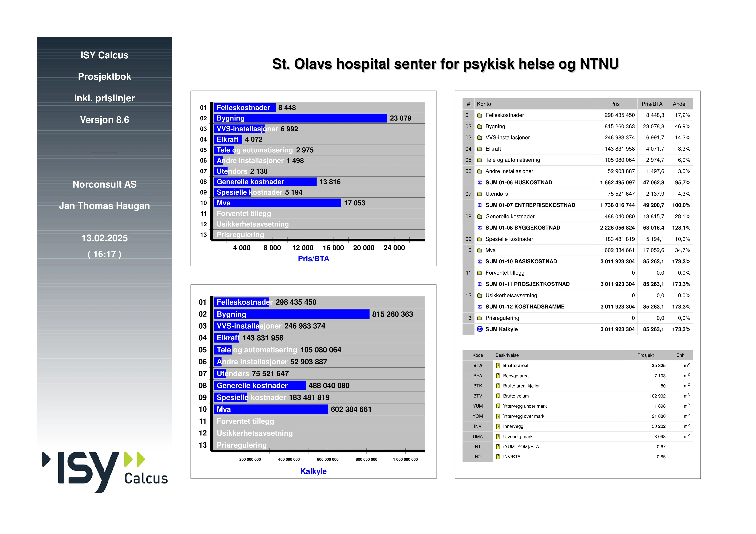Select the '1 662 495 097' Pris value
The width and height of the screenshot is (756, 534).
617,182
